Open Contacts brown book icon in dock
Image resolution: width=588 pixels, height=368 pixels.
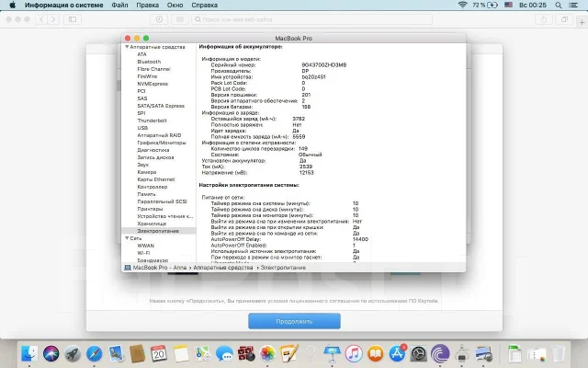point(137,353)
